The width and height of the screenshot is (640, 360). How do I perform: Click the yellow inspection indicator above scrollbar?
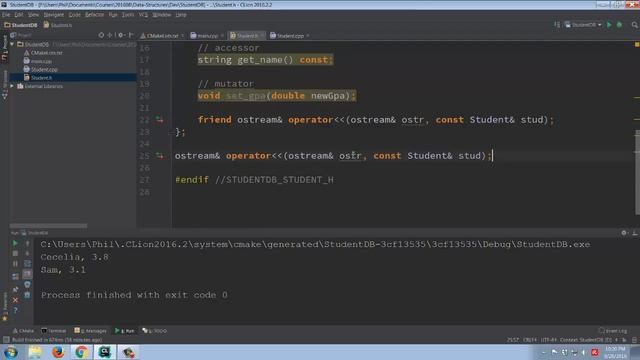point(637,44)
